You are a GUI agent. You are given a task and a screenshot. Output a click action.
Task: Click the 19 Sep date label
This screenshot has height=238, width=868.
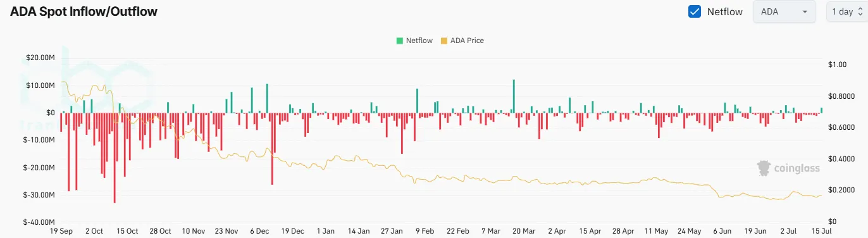coord(61,232)
